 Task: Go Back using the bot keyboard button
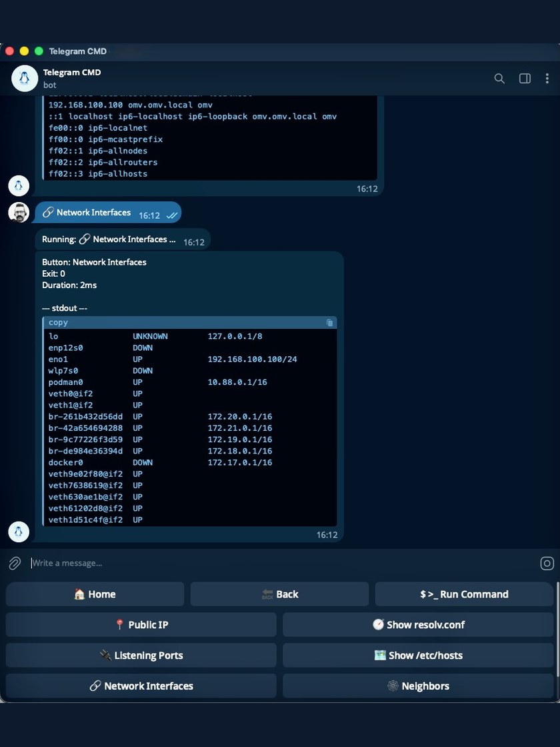(279, 594)
